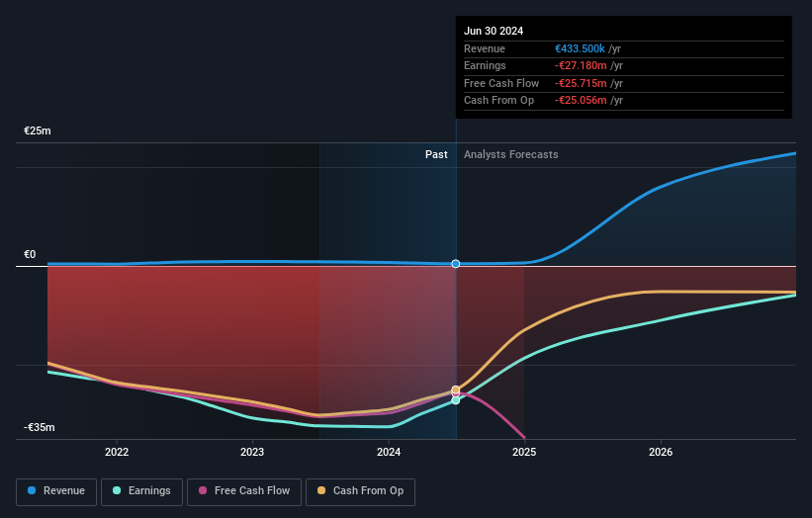Click the blue Revenue legend dot
This screenshot has height=518, width=812.
tap(32, 490)
